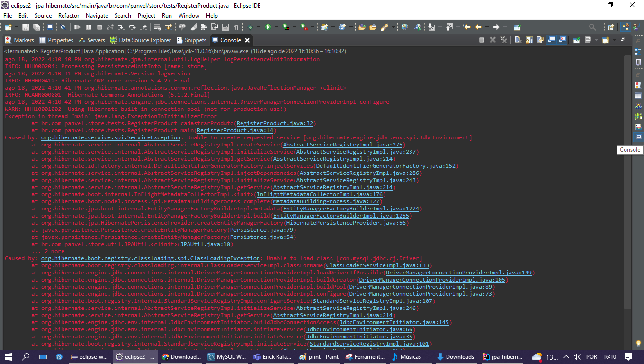Open the Paint window from taskbar
The image size is (644, 364).
320,356
